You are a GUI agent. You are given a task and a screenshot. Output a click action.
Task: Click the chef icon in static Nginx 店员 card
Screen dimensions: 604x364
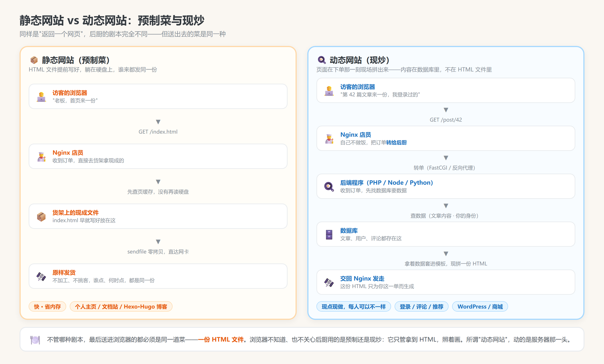pyautogui.click(x=41, y=156)
